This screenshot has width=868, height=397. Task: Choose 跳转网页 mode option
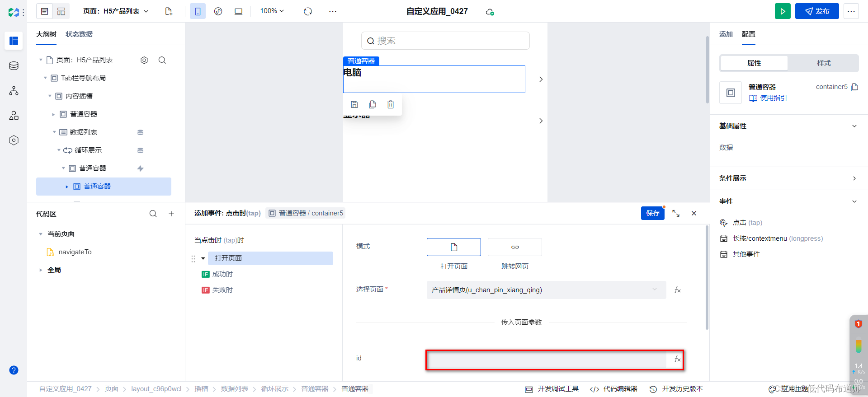tap(515, 247)
